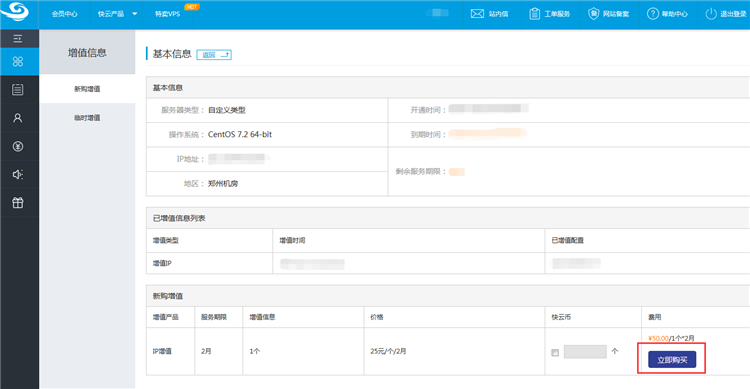Open the gift box icon in sidebar
The height and width of the screenshot is (389, 750).
tap(18, 203)
